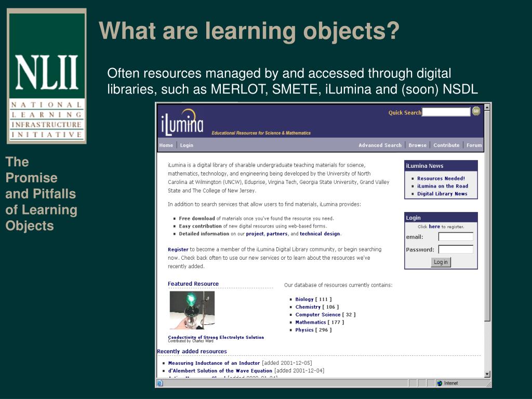The width and height of the screenshot is (532, 399).
Task: Click the Password input field
Action: 456,249
